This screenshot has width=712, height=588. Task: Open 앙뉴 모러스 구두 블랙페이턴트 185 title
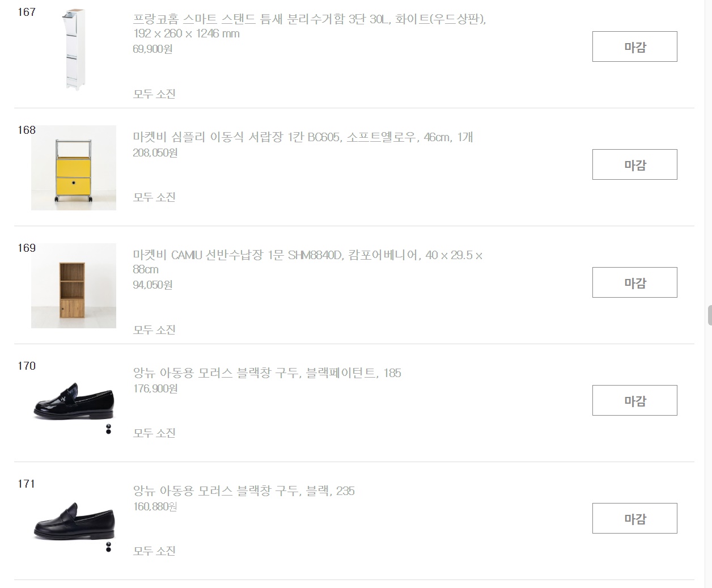tap(267, 373)
